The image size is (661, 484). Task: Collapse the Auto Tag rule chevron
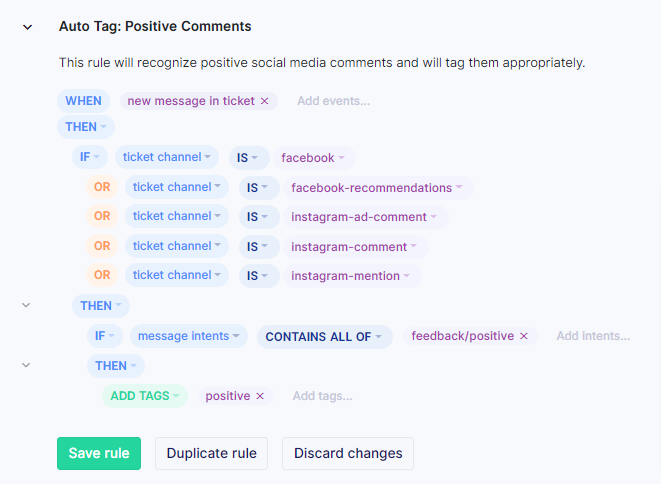click(27, 27)
